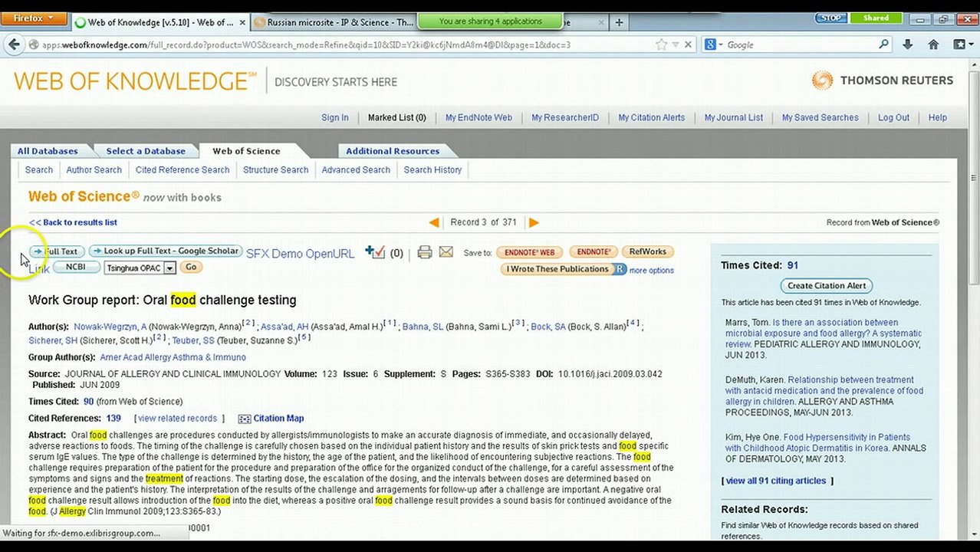
Task: Click the Thomson Reuters logo
Action: click(882, 80)
